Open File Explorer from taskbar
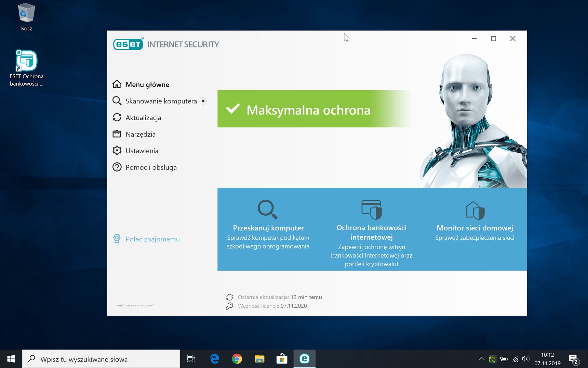 (259, 359)
